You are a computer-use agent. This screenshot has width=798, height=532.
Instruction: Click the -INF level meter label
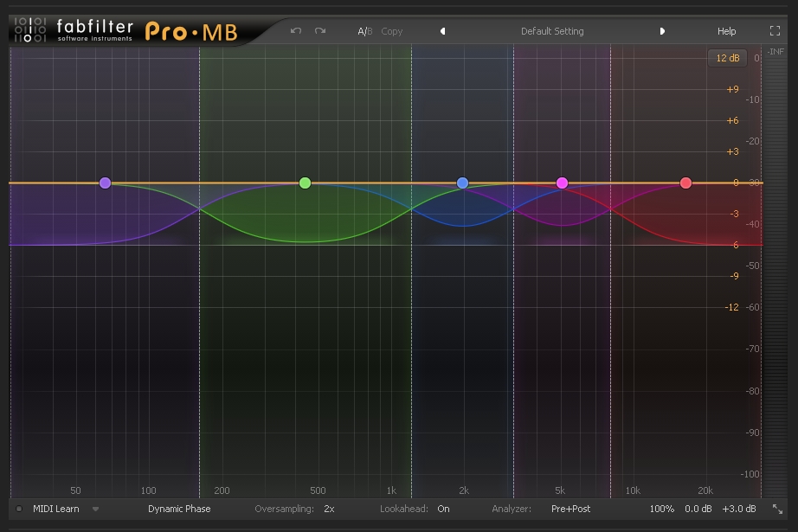pos(776,51)
